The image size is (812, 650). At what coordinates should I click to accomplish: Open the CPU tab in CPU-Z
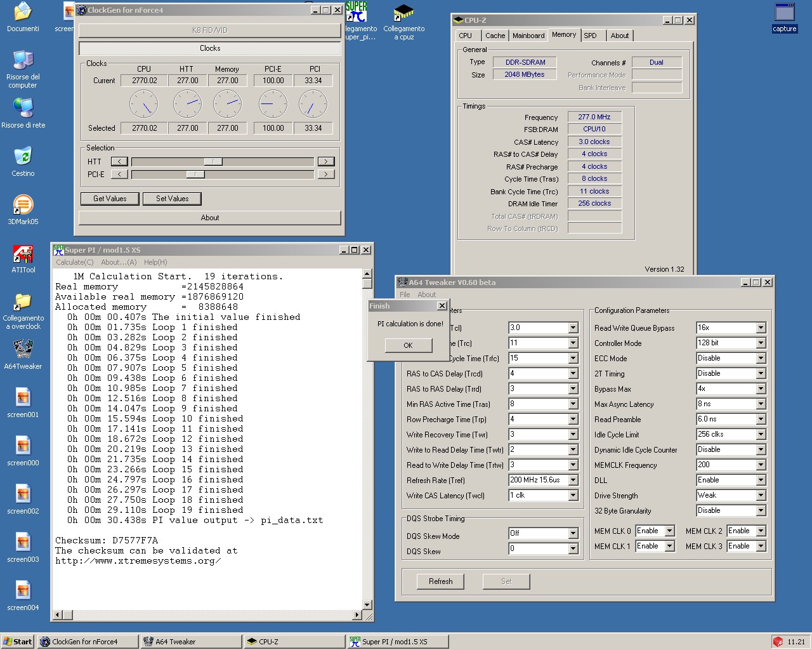point(466,36)
